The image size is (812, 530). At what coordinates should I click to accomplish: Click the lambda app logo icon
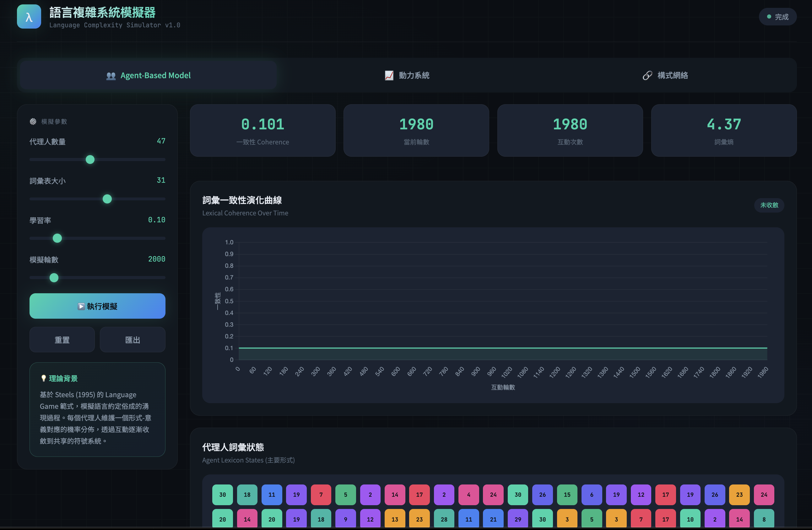(x=29, y=16)
